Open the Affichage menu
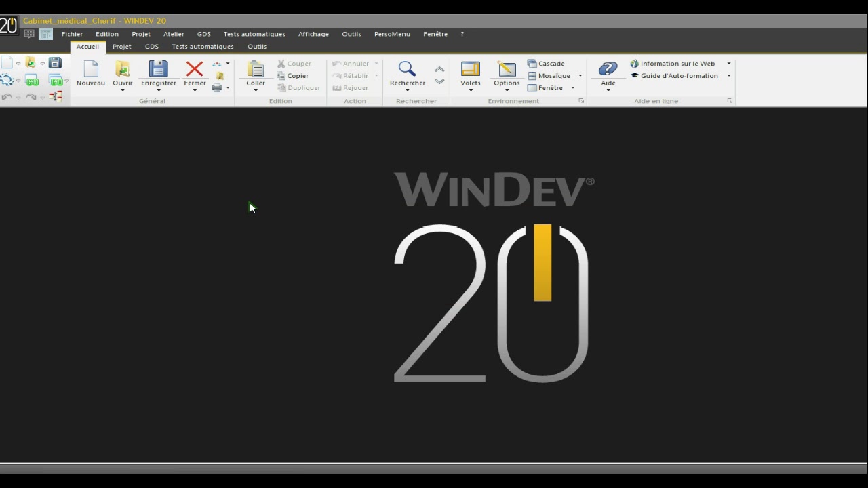Viewport: 868px width, 488px height. 313,34
